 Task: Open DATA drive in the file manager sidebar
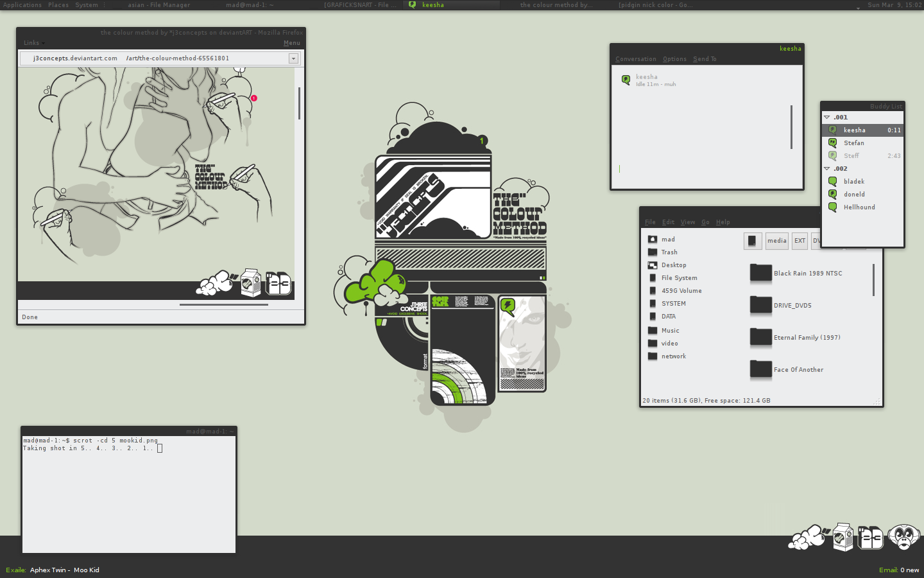662,317
